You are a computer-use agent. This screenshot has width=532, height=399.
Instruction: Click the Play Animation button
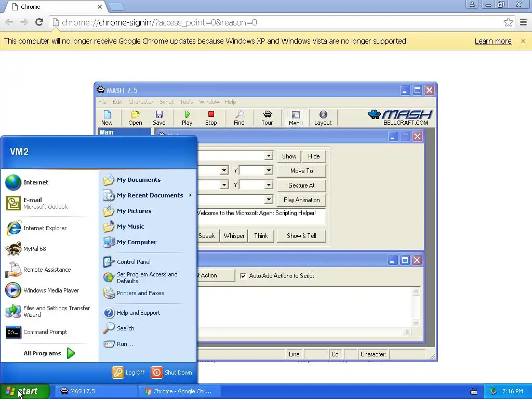(302, 200)
